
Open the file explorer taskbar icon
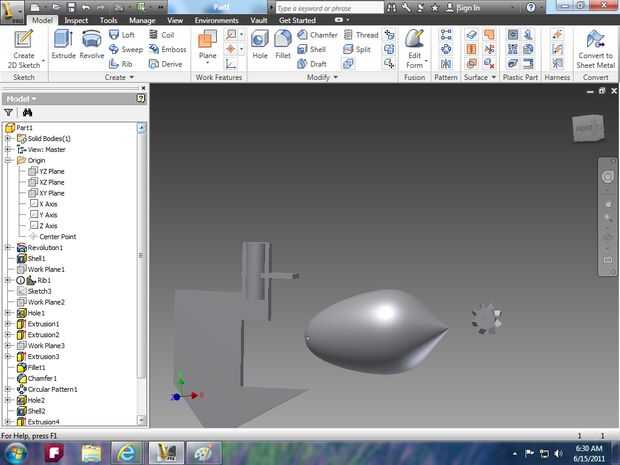(x=91, y=453)
